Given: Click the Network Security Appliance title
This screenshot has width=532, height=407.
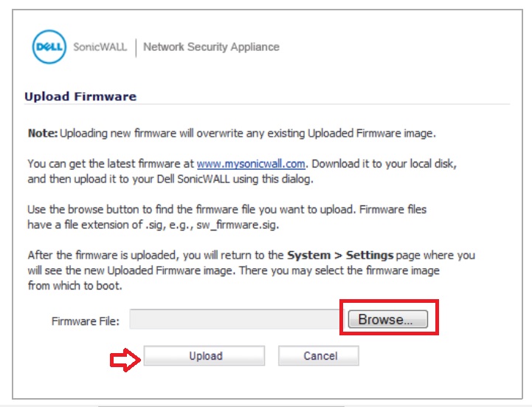Looking at the screenshot, I should pyautogui.click(x=211, y=47).
